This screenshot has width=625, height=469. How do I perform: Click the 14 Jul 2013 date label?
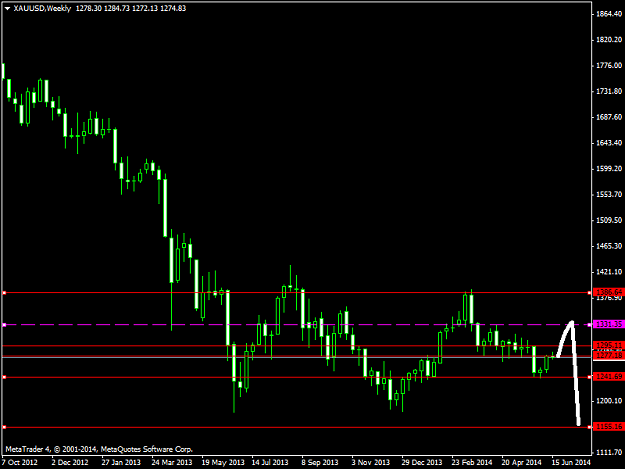[x=270, y=462]
